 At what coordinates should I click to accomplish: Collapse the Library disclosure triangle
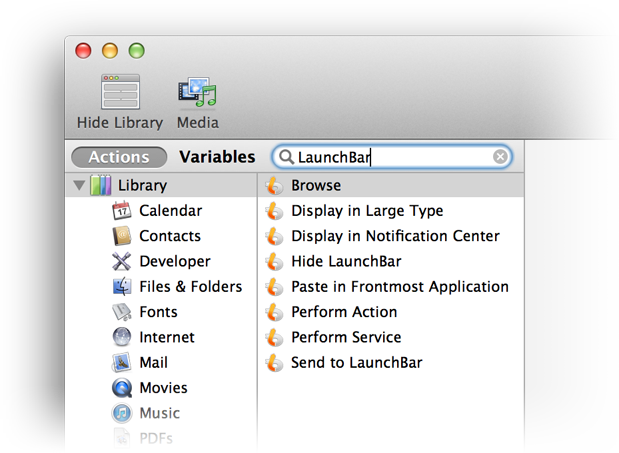79,185
